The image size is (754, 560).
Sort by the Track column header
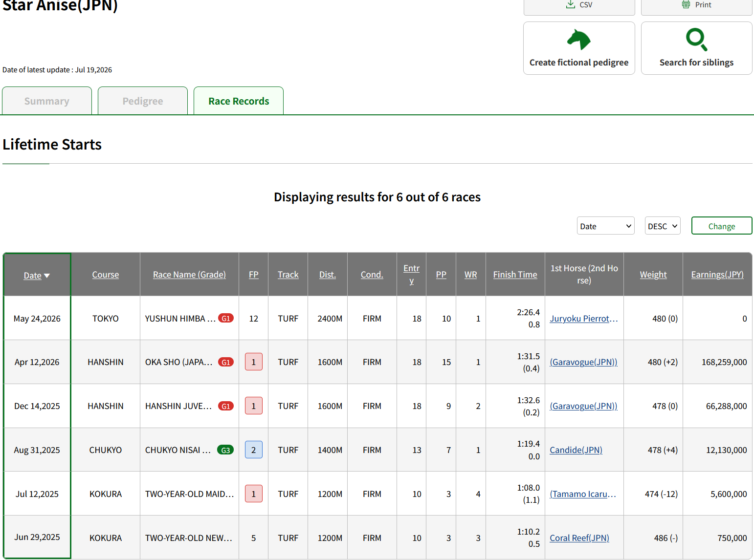(x=288, y=274)
